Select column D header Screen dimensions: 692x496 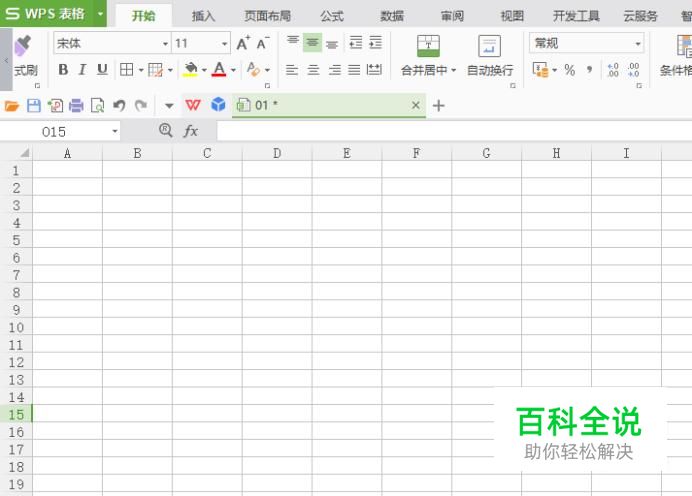coord(277,153)
